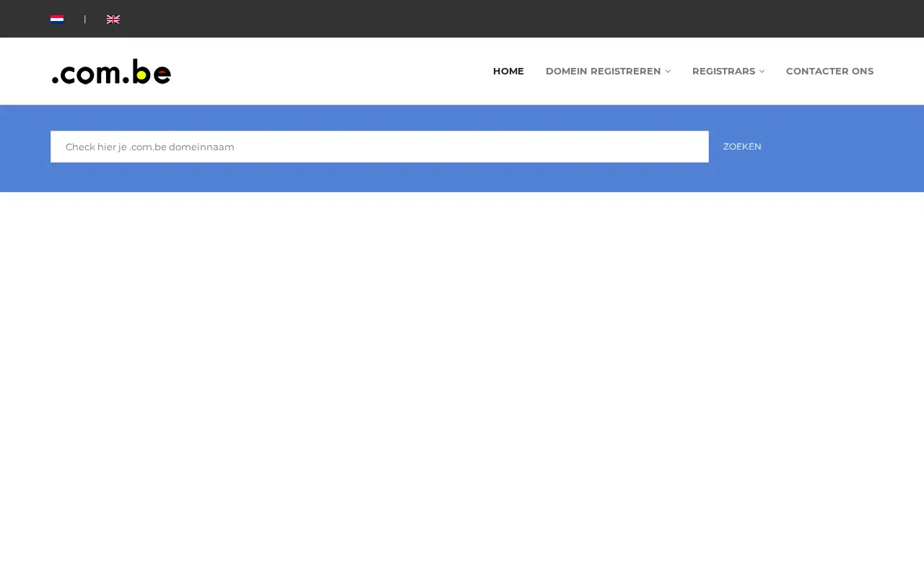Click the .com.be site logo
This screenshot has width=924, height=578.
click(111, 72)
